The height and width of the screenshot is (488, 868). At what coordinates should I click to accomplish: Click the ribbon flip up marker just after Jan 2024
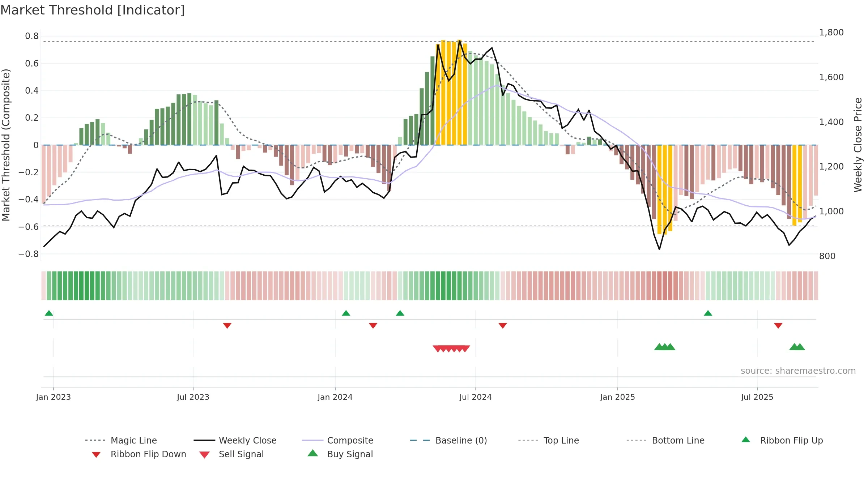coord(346,313)
